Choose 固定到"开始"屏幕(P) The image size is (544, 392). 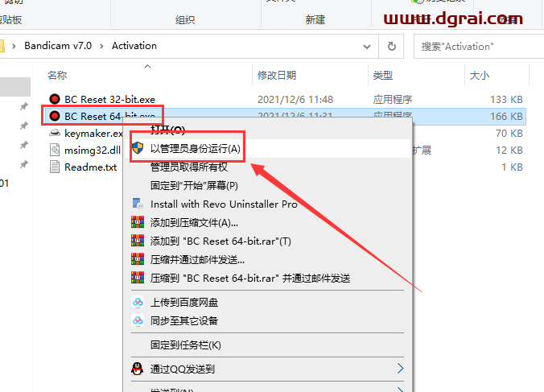tap(267, 186)
